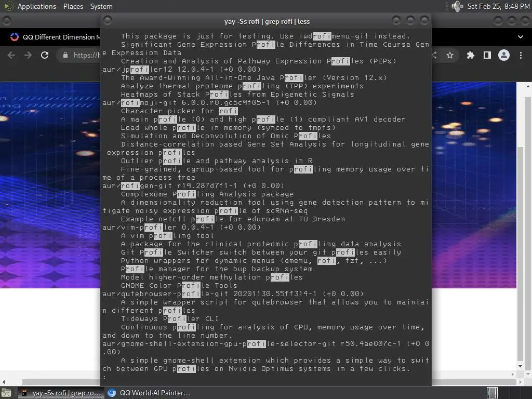The image size is (532, 399).
Task: Click the browser window menu button top-left
Action: pos(6,21)
